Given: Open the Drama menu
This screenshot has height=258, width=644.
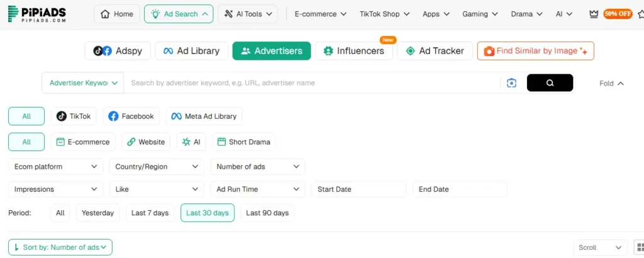Looking at the screenshot, I should (526, 14).
